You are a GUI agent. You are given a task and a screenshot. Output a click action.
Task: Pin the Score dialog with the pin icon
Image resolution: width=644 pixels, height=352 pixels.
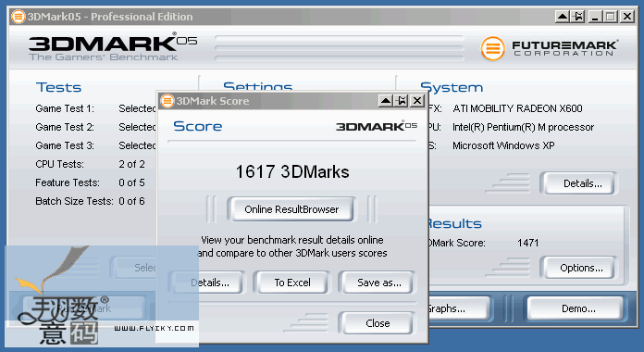(402, 101)
